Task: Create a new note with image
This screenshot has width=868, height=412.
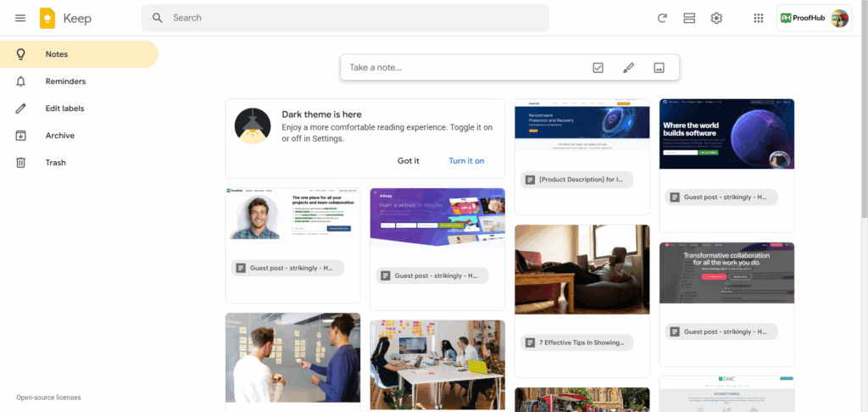Action: (659, 68)
